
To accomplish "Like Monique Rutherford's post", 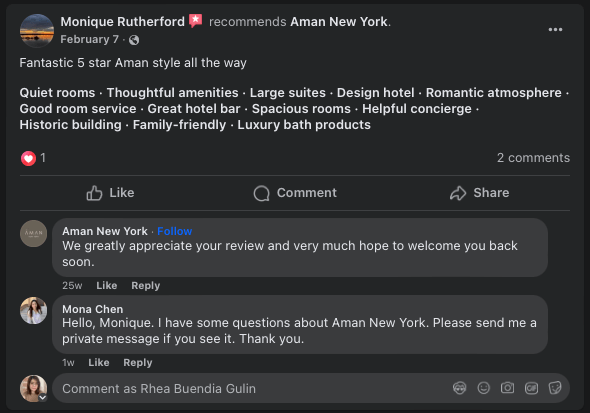I will point(110,193).
